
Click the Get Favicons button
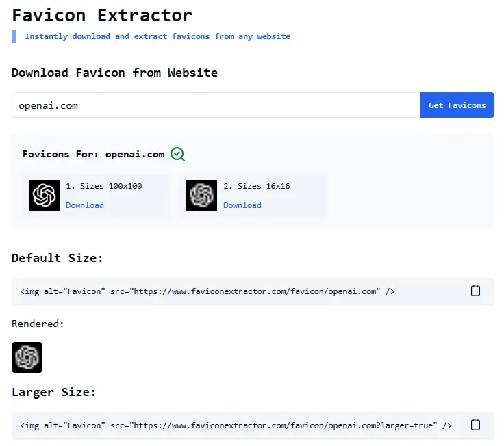pos(457,105)
